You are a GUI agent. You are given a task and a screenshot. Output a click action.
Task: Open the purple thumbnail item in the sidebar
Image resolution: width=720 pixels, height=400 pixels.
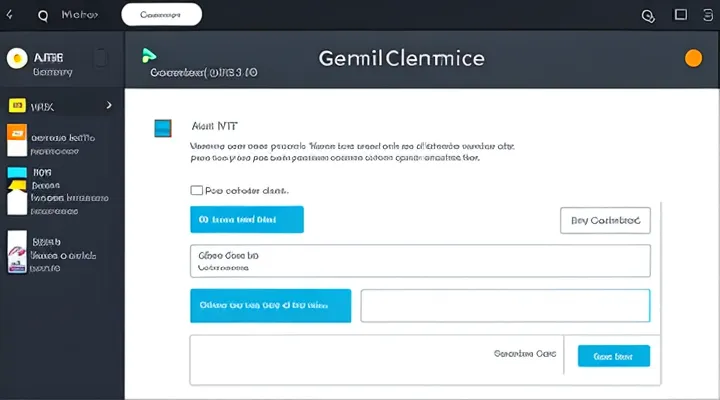[x=16, y=253]
